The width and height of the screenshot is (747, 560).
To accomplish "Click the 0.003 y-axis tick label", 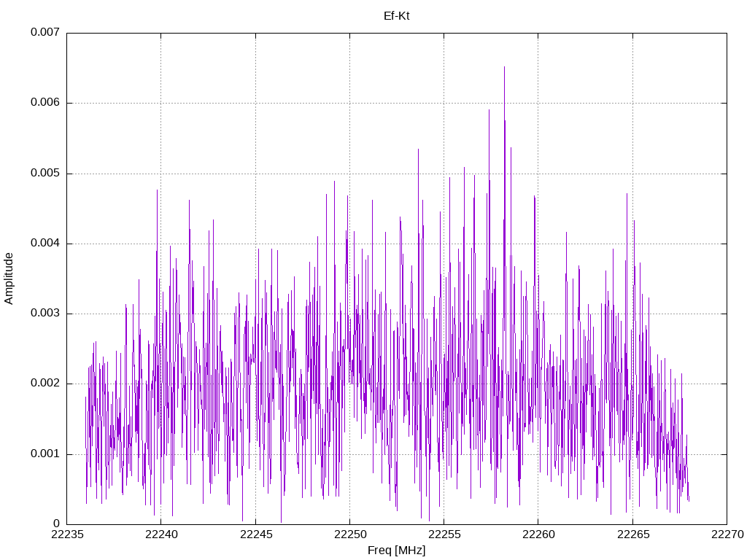I will 45,314.
